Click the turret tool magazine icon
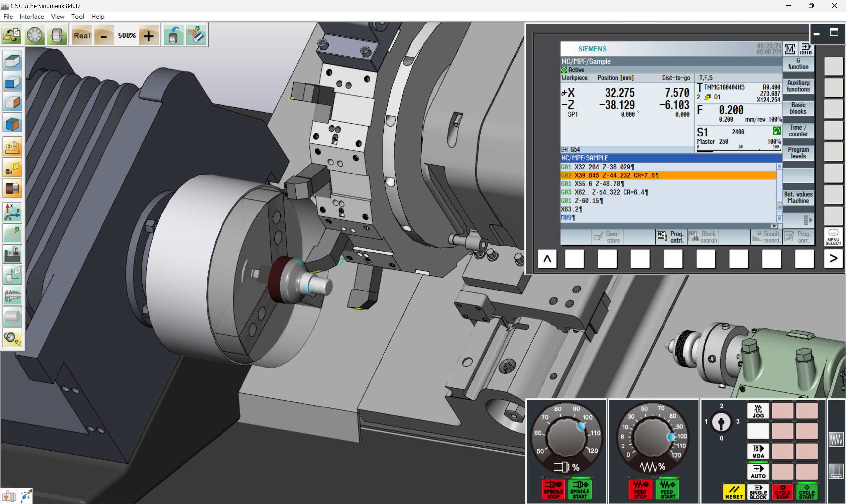 point(35,35)
